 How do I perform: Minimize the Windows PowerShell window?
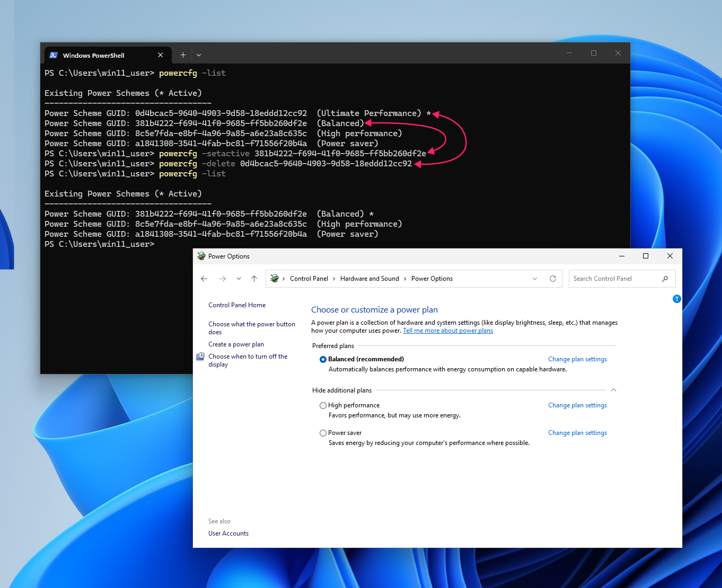(569, 53)
